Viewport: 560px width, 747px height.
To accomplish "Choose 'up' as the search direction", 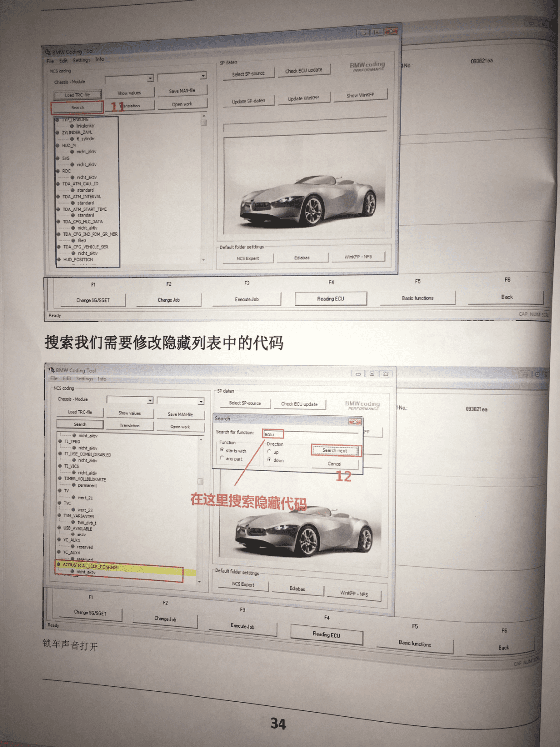I will pyautogui.click(x=270, y=452).
